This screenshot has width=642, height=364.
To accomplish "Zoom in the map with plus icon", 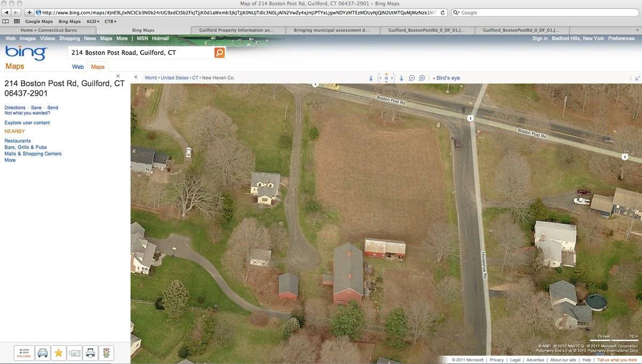I will [422, 78].
